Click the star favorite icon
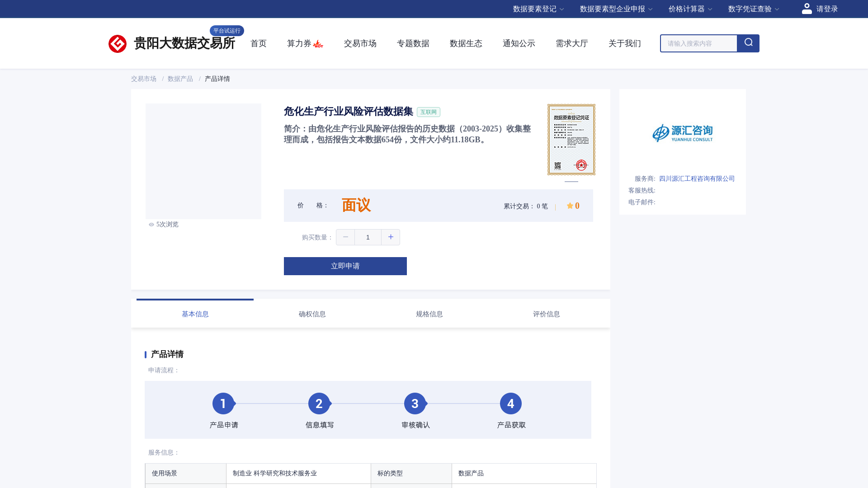 (x=570, y=206)
